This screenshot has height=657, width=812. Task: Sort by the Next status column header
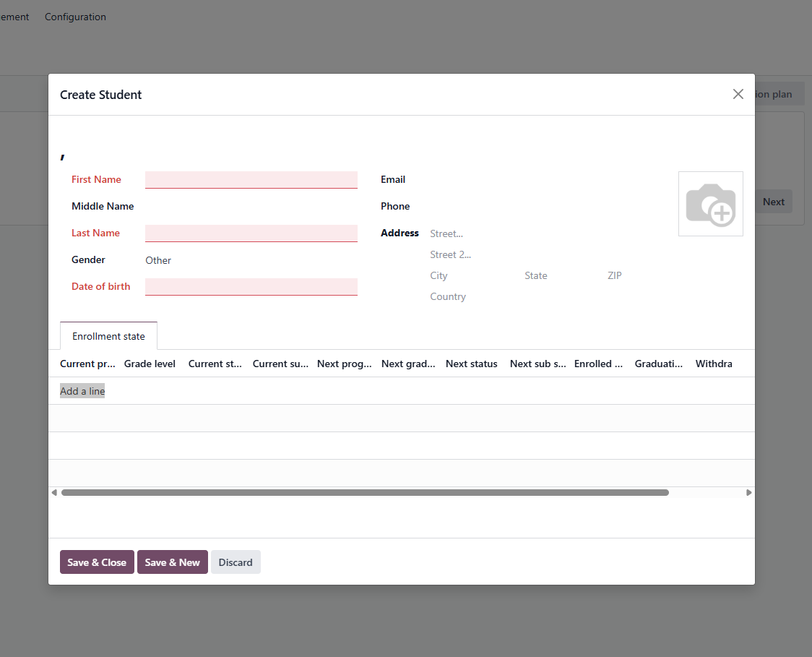471,364
